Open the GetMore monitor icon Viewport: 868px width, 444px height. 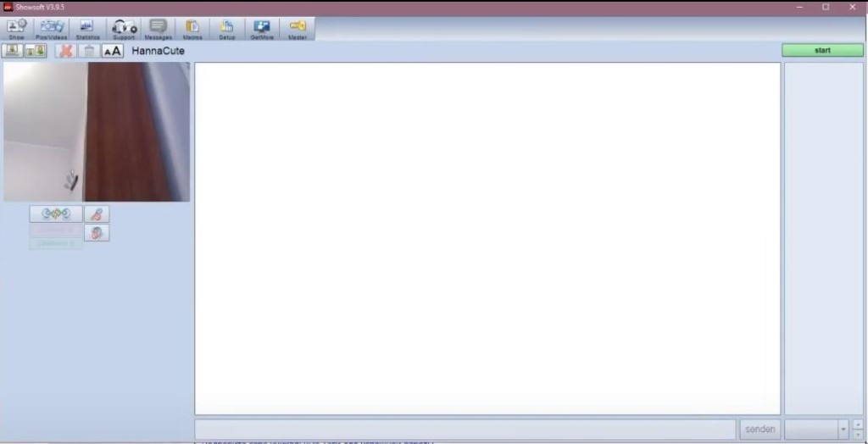262,29
